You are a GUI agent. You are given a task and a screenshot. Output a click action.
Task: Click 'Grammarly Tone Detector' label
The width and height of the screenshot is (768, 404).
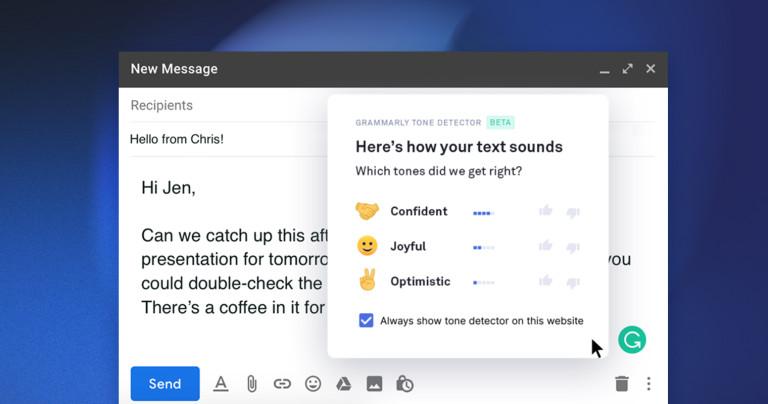(x=418, y=122)
